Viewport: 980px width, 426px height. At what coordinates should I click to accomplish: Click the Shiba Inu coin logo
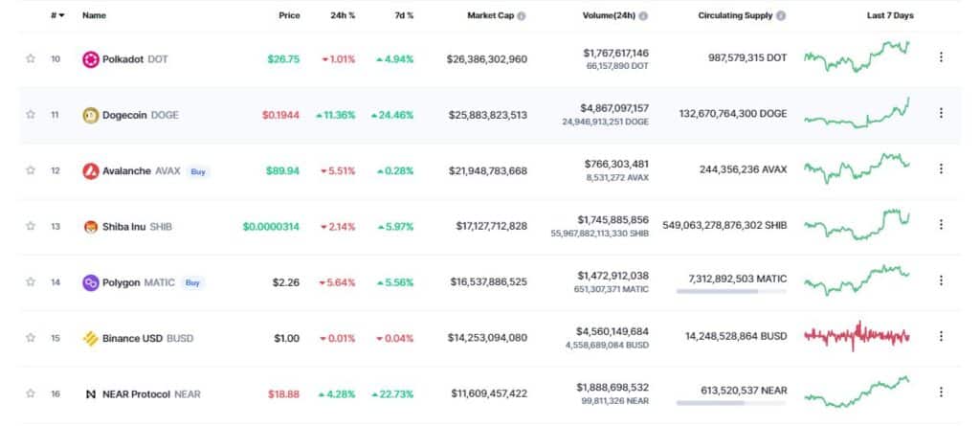click(91, 227)
